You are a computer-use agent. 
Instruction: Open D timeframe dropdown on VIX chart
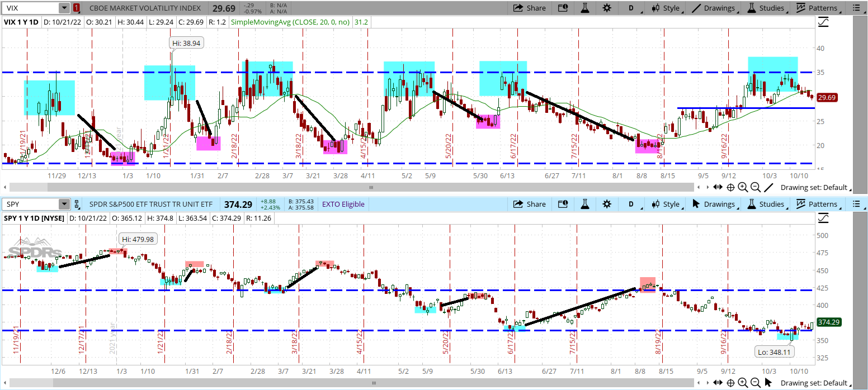pyautogui.click(x=631, y=8)
